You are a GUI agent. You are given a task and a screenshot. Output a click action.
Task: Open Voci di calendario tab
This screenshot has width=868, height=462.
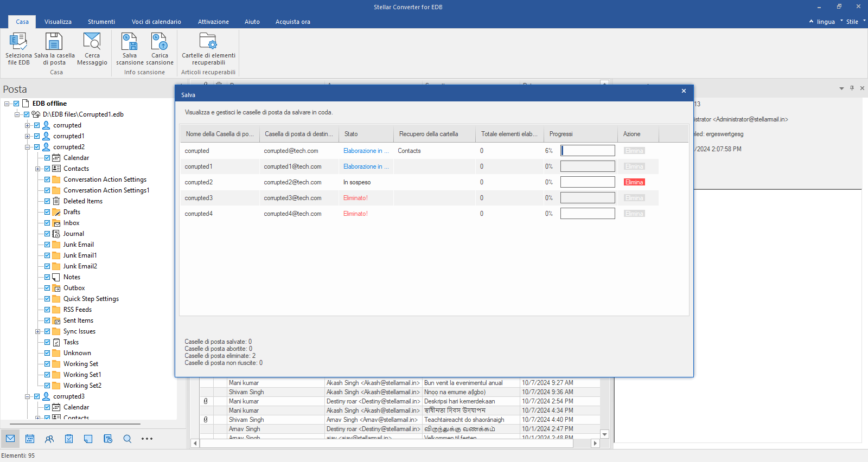156,22
